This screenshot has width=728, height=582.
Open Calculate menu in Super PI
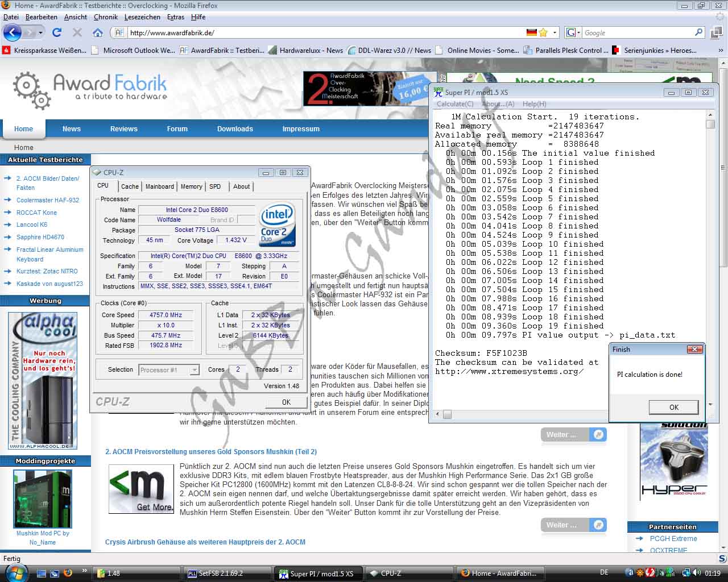[455, 104]
